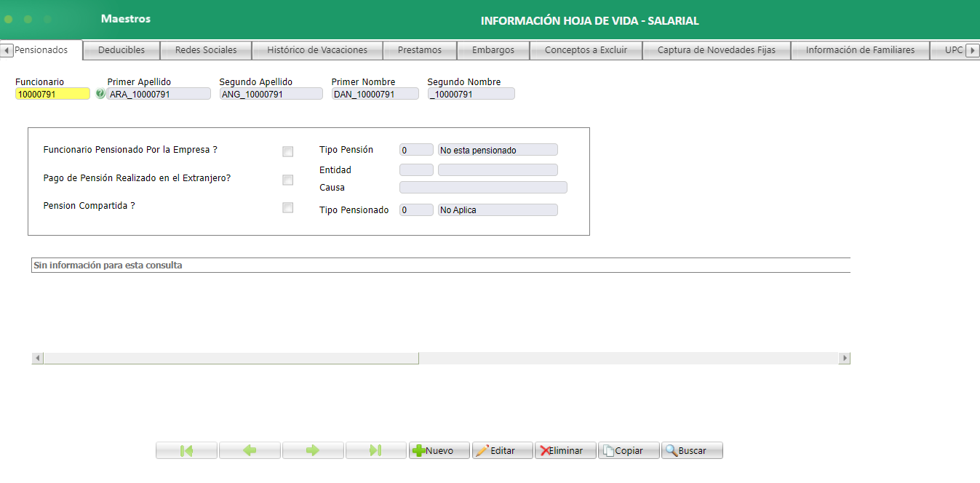The image size is (980, 483).
Task: Click the left tab-strip scroll arrow
Action: (7, 49)
